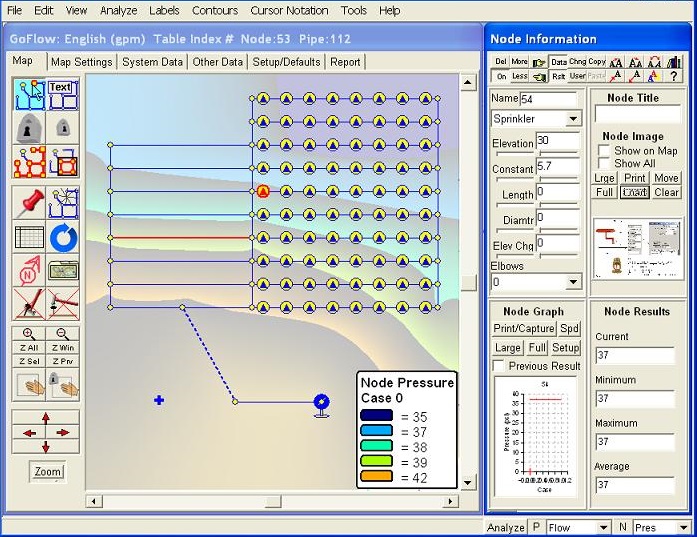
Task: Click the small padlock icon
Action: coord(63,128)
